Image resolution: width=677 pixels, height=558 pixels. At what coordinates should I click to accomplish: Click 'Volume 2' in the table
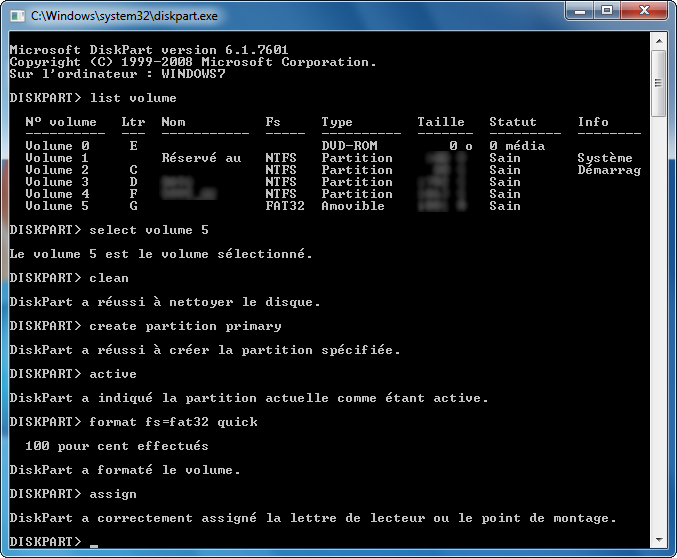tap(57, 170)
